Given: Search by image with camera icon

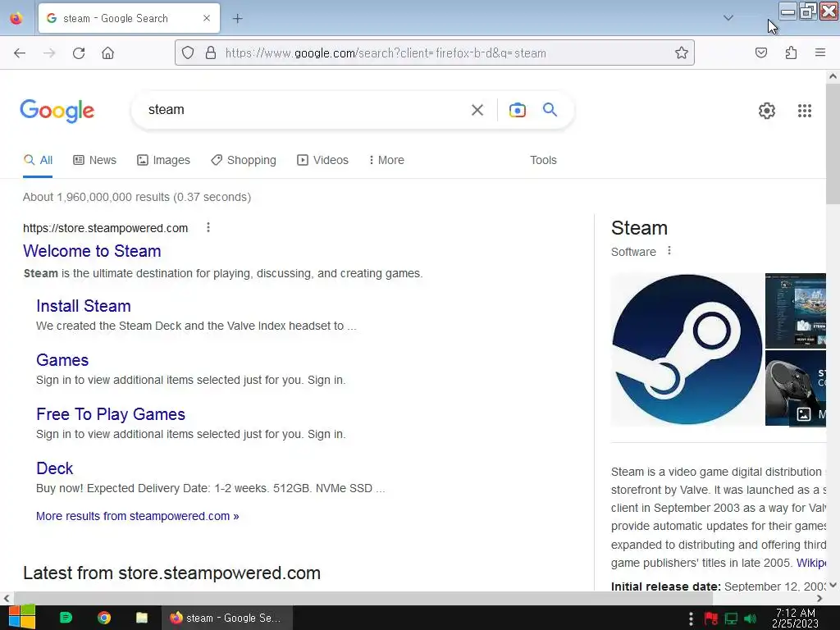Looking at the screenshot, I should coord(518,110).
